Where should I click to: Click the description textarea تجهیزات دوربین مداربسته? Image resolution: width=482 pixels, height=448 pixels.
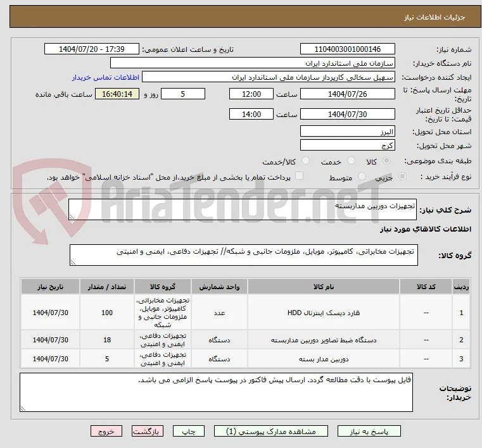pyautogui.click(x=242, y=209)
